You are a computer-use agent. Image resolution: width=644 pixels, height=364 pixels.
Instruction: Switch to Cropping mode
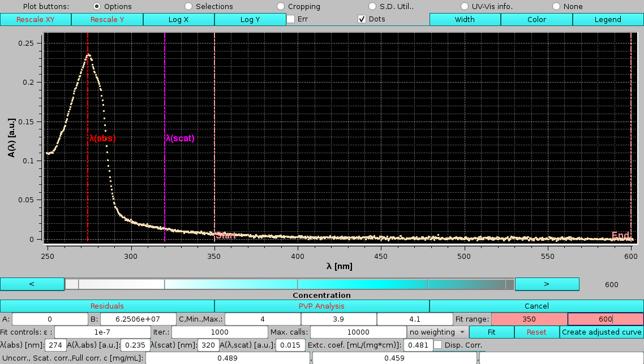click(x=280, y=6)
